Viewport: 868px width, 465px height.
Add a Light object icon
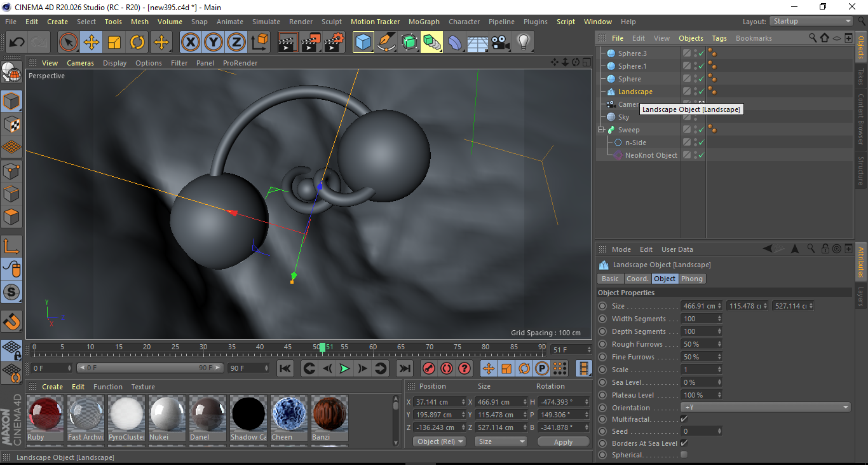tap(524, 43)
